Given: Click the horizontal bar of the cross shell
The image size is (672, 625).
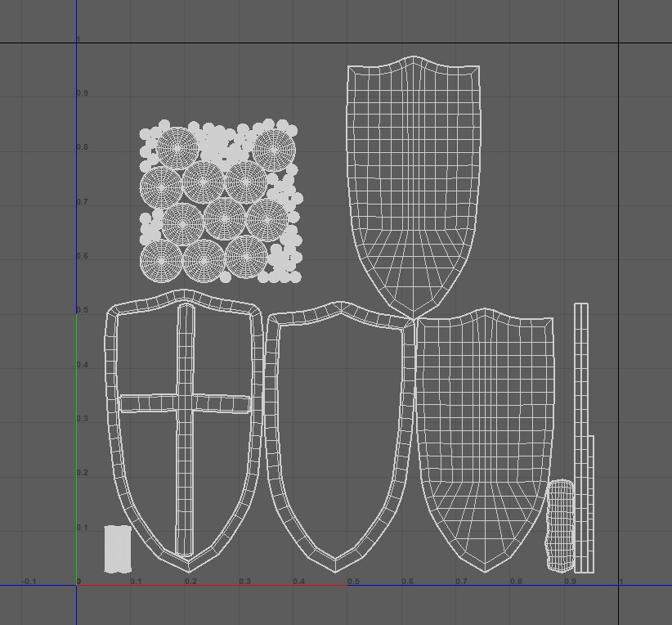Looking at the screenshot, I should coord(184,403).
